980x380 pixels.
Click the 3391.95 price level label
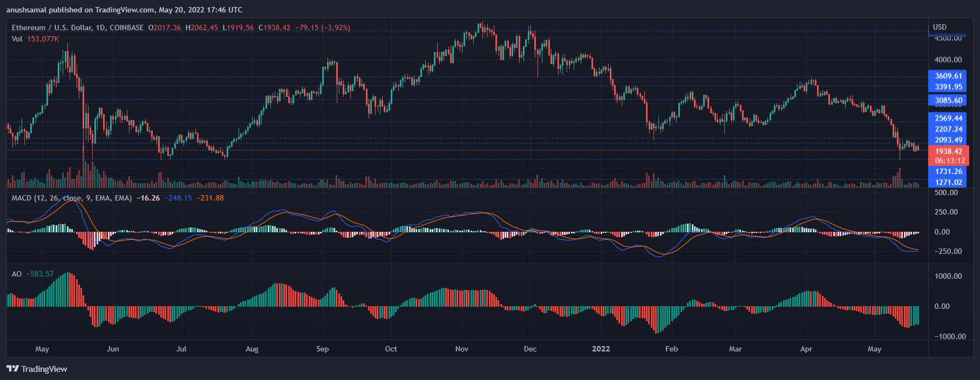pos(948,87)
